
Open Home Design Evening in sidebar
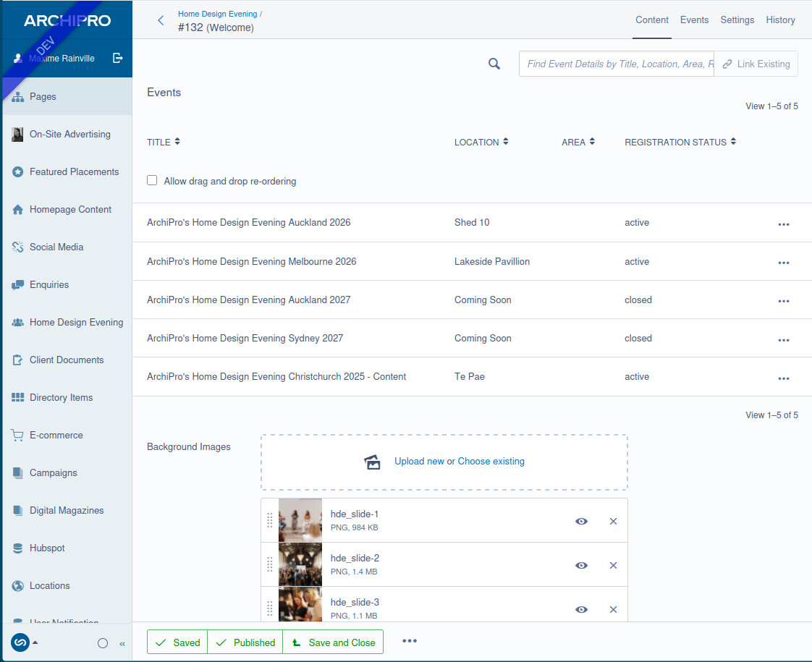[x=76, y=323]
